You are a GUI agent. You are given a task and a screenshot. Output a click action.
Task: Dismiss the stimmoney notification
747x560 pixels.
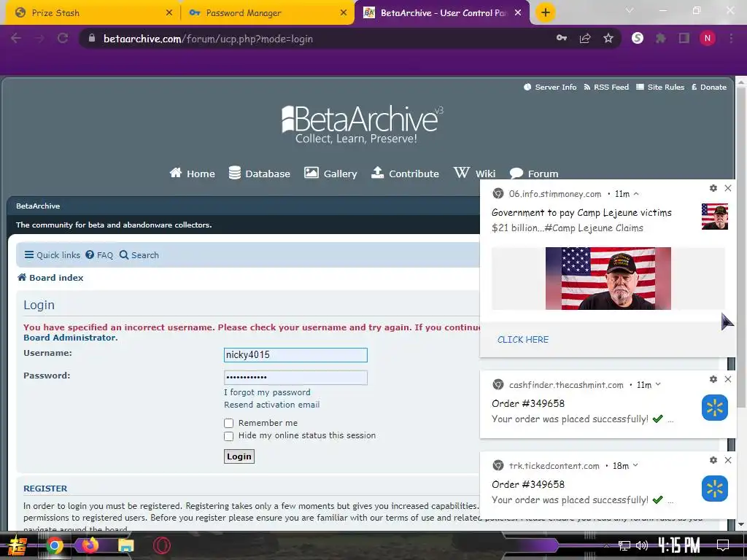click(x=728, y=188)
